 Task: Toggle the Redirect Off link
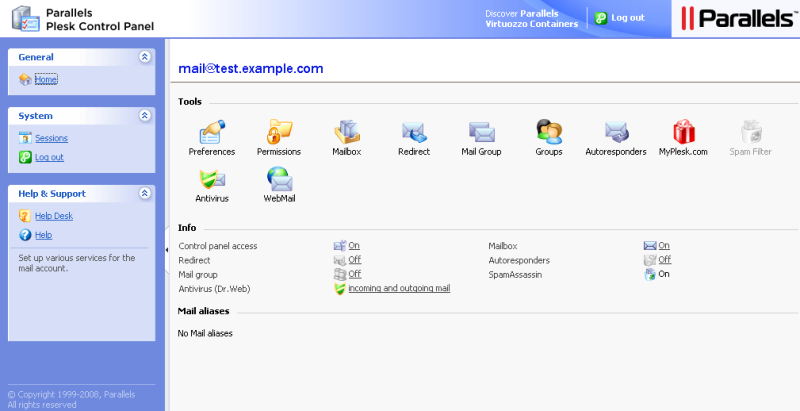355,260
